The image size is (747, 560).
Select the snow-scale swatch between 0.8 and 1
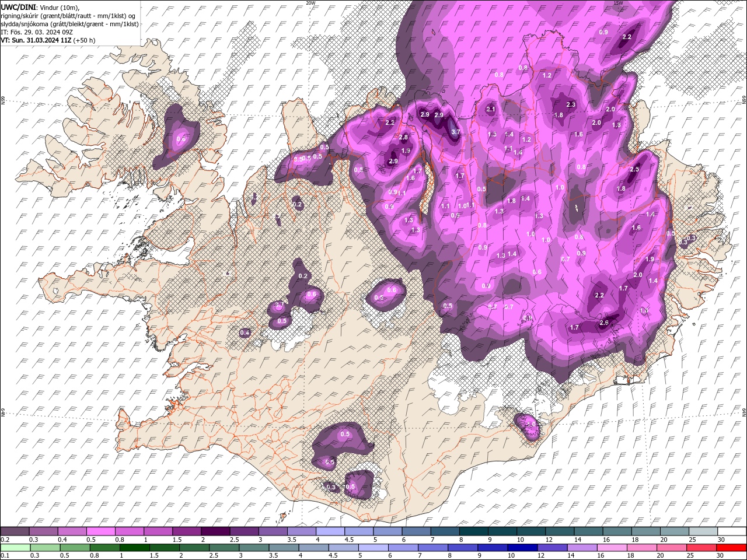(129, 531)
